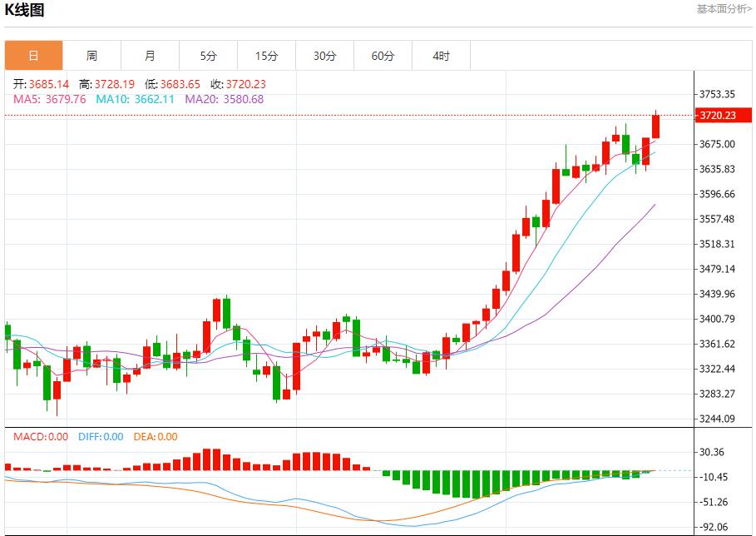Click the 3753.35 price axis label
Screen dimensions: 756x536
point(717,94)
